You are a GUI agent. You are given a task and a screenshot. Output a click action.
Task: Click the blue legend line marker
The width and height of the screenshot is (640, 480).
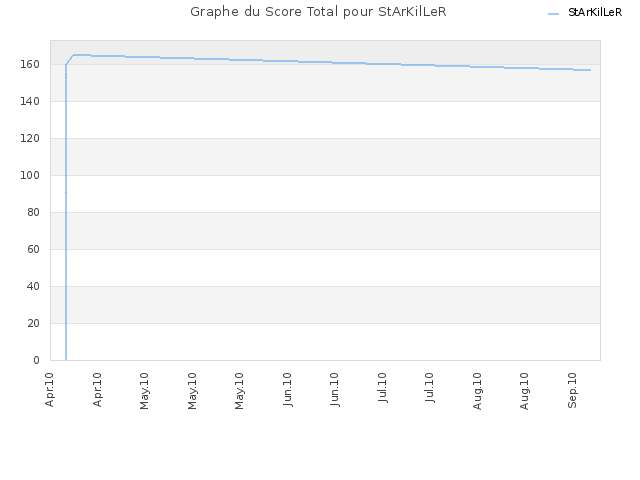coord(553,14)
